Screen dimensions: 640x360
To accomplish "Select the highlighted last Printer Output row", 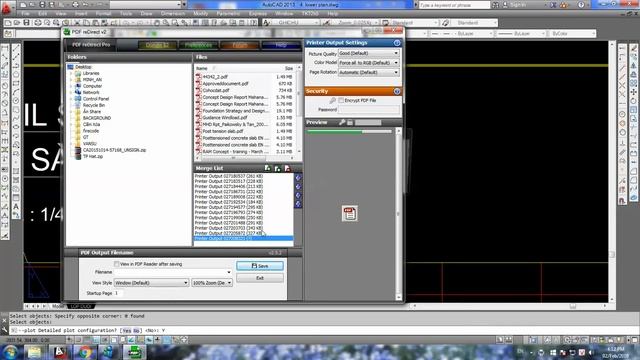I will pyautogui.click(x=244, y=238).
